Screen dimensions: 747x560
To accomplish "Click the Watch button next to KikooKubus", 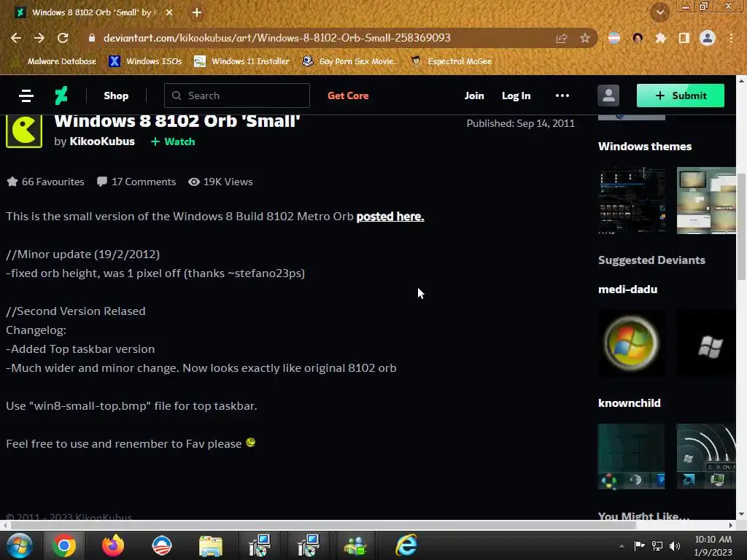I will [173, 141].
